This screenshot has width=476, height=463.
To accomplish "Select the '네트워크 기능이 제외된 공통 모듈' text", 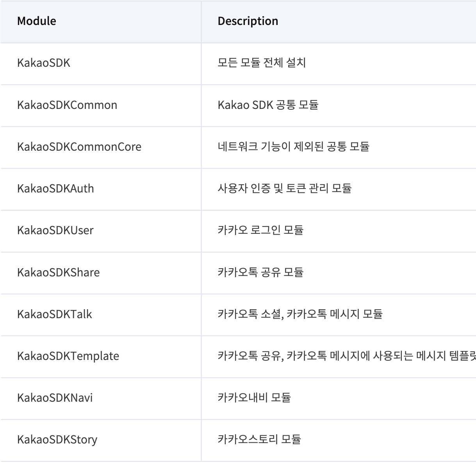I will [x=294, y=146].
